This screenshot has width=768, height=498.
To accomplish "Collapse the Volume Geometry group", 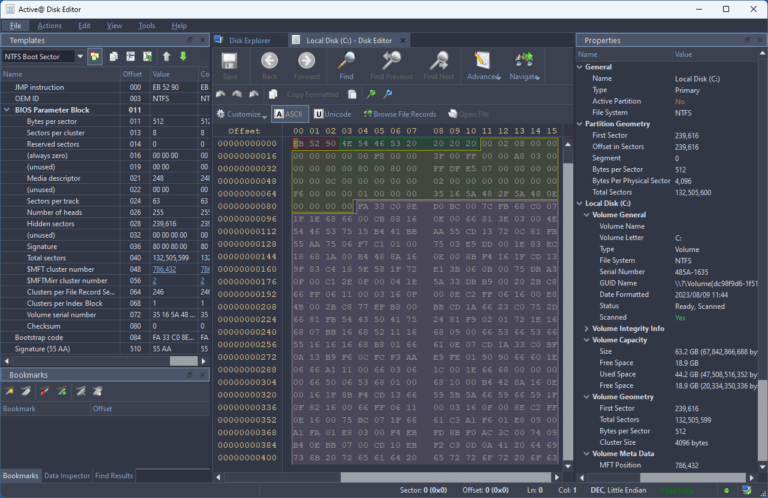I will pyautogui.click(x=587, y=397).
